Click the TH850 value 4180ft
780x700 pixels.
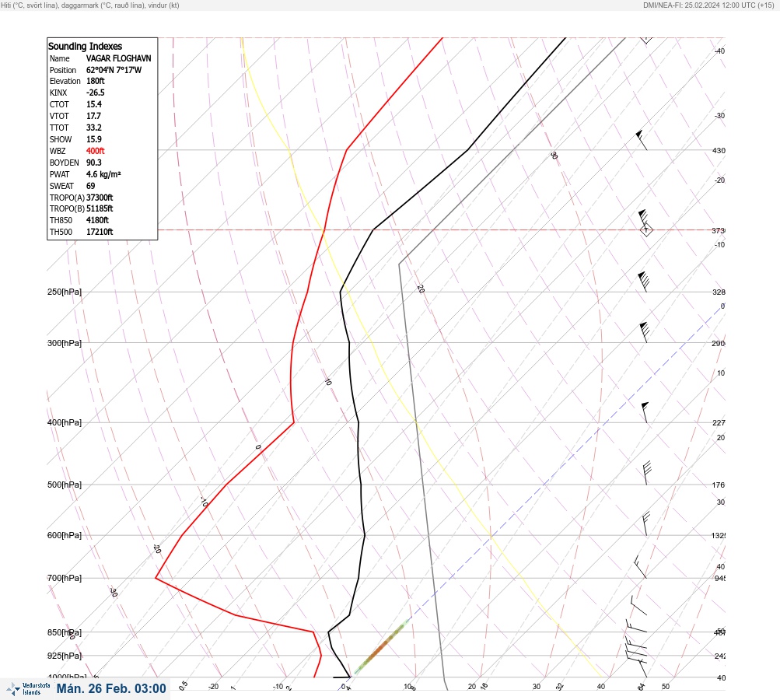[97, 220]
